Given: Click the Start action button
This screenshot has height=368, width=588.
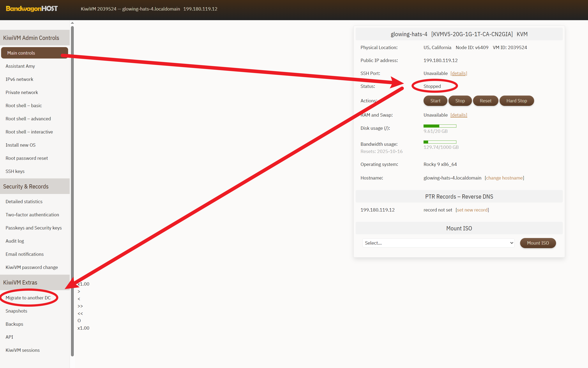Looking at the screenshot, I should pos(435,101).
